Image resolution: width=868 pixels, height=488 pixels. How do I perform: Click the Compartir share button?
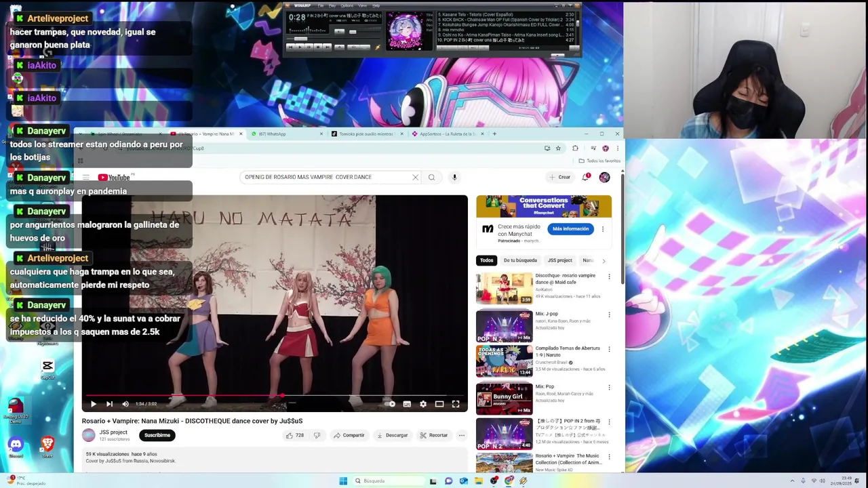(x=349, y=435)
